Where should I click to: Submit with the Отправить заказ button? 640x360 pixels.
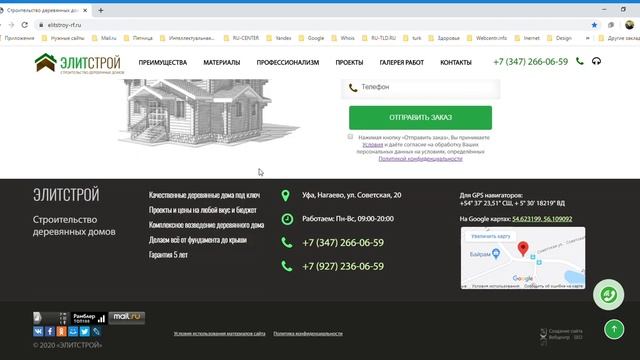pyautogui.click(x=420, y=118)
